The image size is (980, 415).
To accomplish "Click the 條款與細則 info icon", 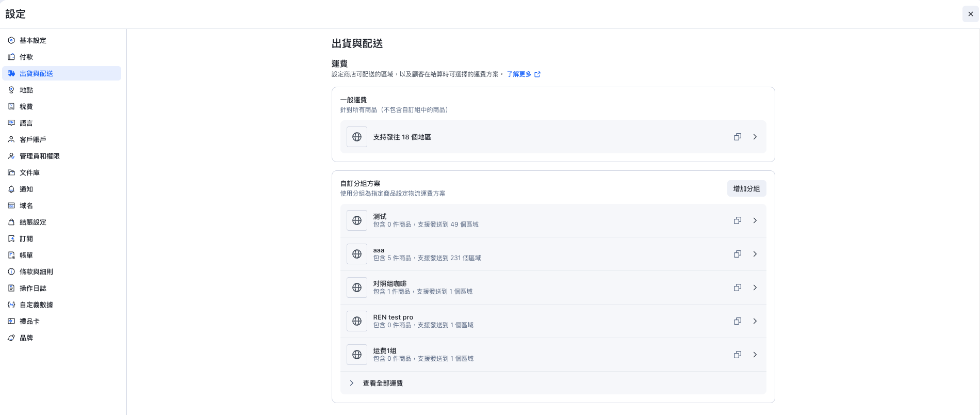I will point(11,272).
